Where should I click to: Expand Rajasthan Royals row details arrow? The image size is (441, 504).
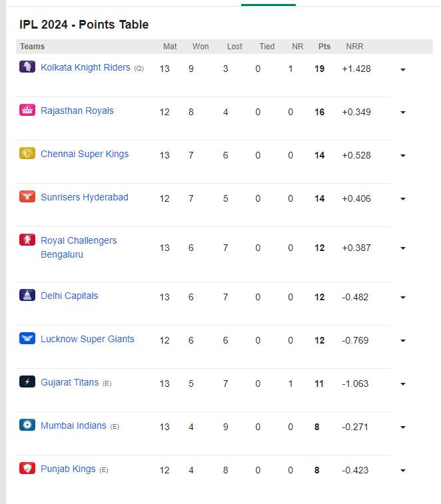tap(403, 113)
